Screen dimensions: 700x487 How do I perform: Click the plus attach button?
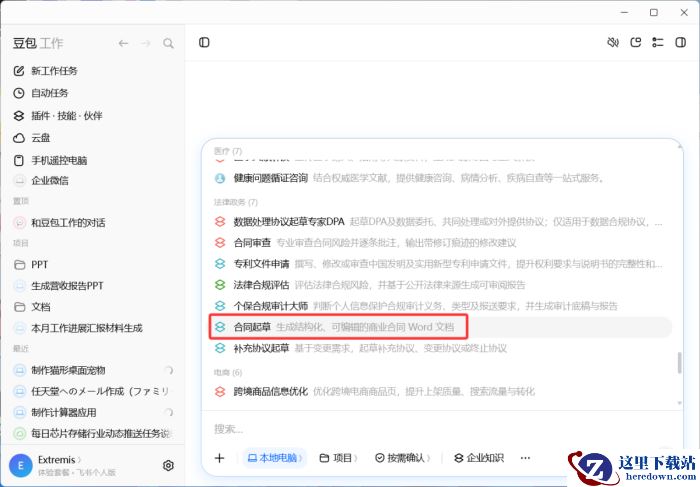click(219, 458)
